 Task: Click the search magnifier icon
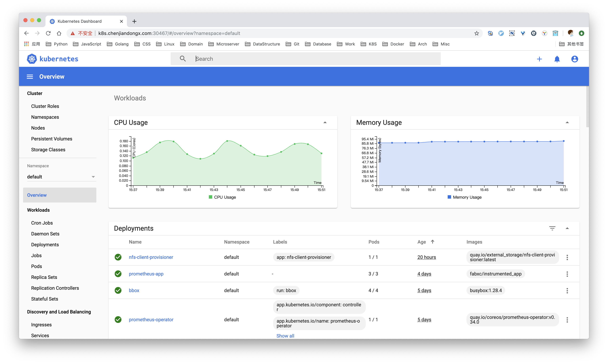tap(183, 59)
